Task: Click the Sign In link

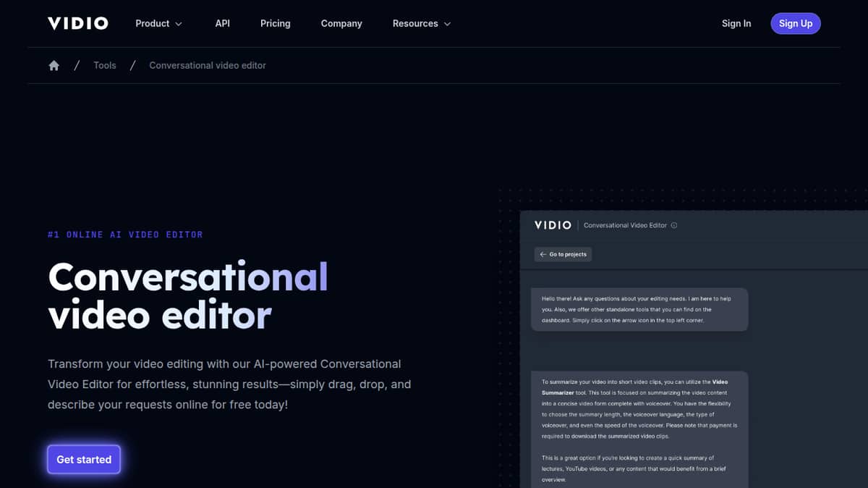Action: (x=736, y=23)
